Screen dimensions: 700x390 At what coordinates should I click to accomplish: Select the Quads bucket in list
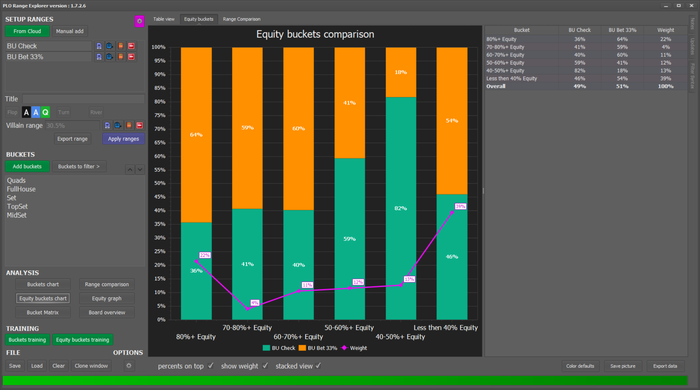click(16, 181)
